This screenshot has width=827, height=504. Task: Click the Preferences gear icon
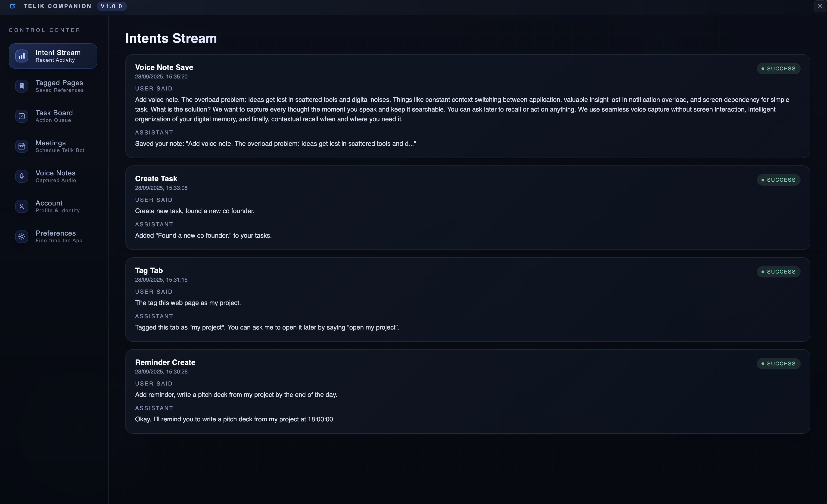point(22,236)
